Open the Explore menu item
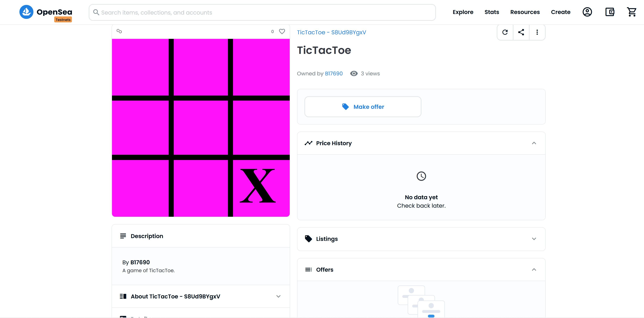The width and height of the screenshot is (644, 318). (x=463, y=12)
